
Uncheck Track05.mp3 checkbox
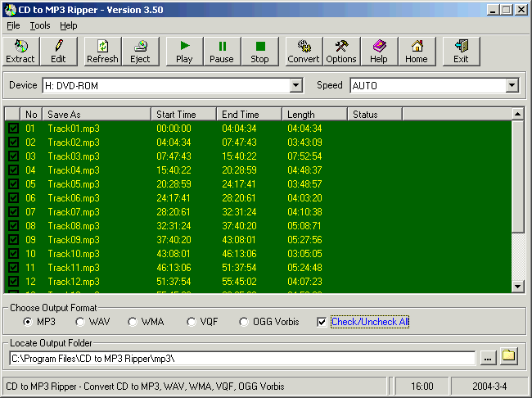click(x=14, y=184)
